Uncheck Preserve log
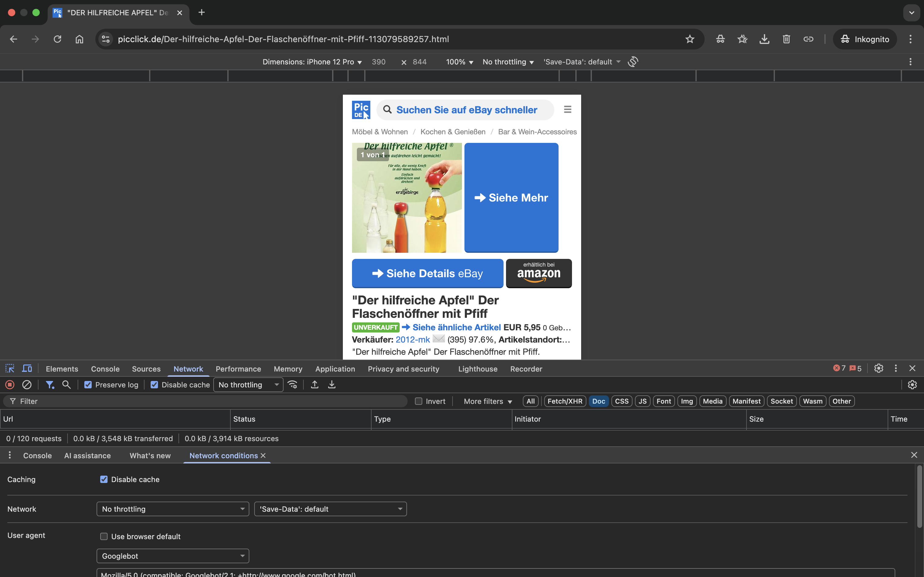 (x=88, y=384)
